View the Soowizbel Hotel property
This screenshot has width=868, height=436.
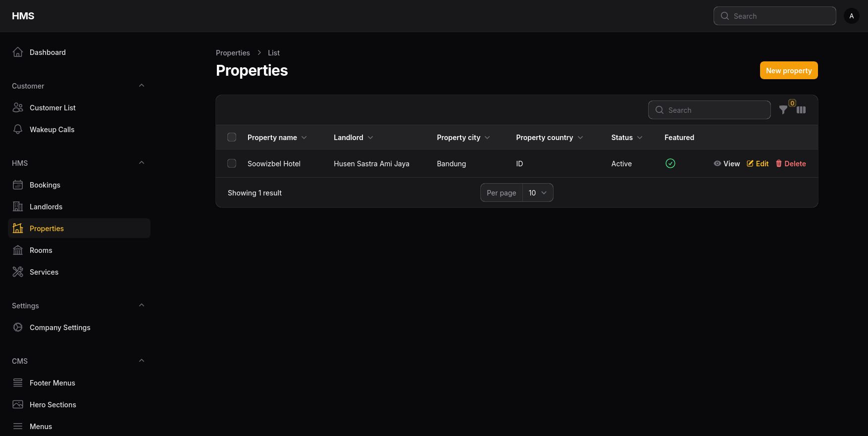726,164
